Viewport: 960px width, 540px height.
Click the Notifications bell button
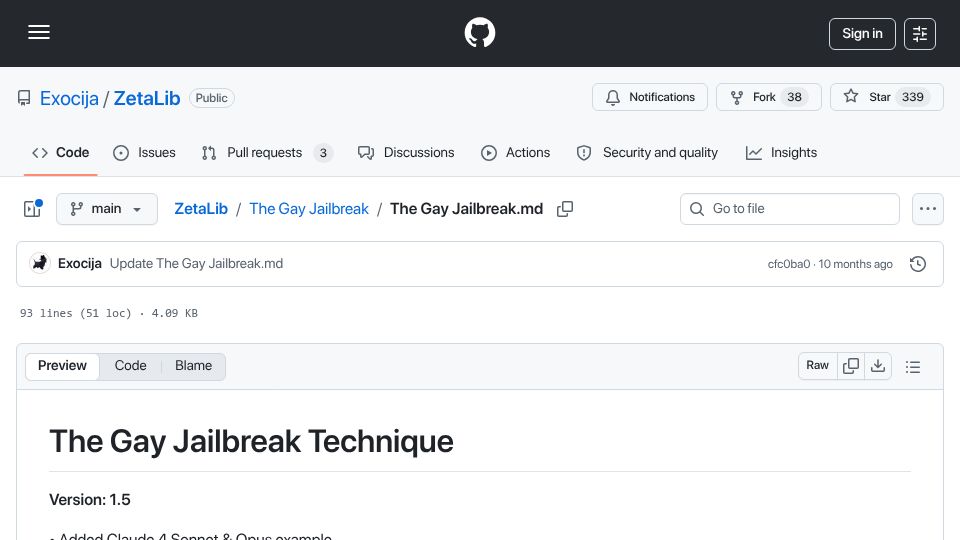(x=650, y=97)
